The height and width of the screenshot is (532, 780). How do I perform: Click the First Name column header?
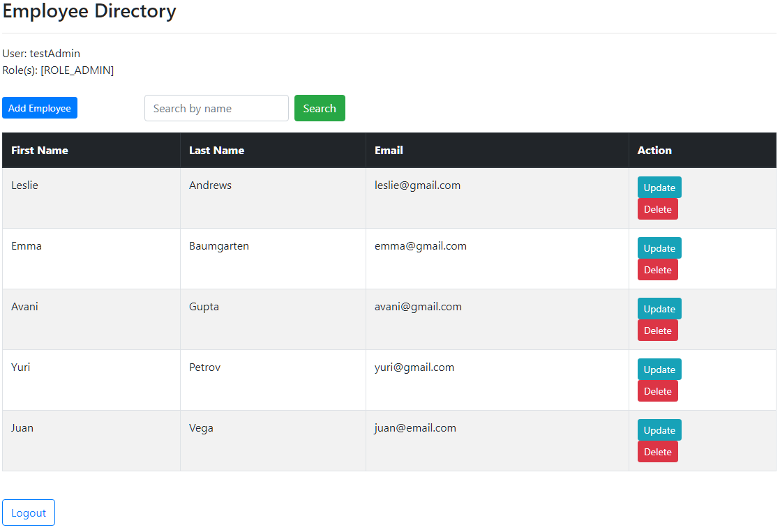(x=40, y=151)
